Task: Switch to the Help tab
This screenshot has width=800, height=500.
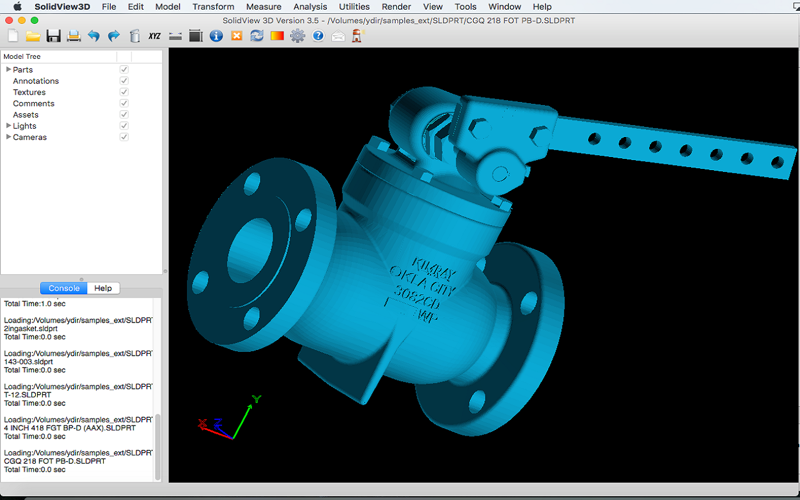Action: (x=103, y=288)
